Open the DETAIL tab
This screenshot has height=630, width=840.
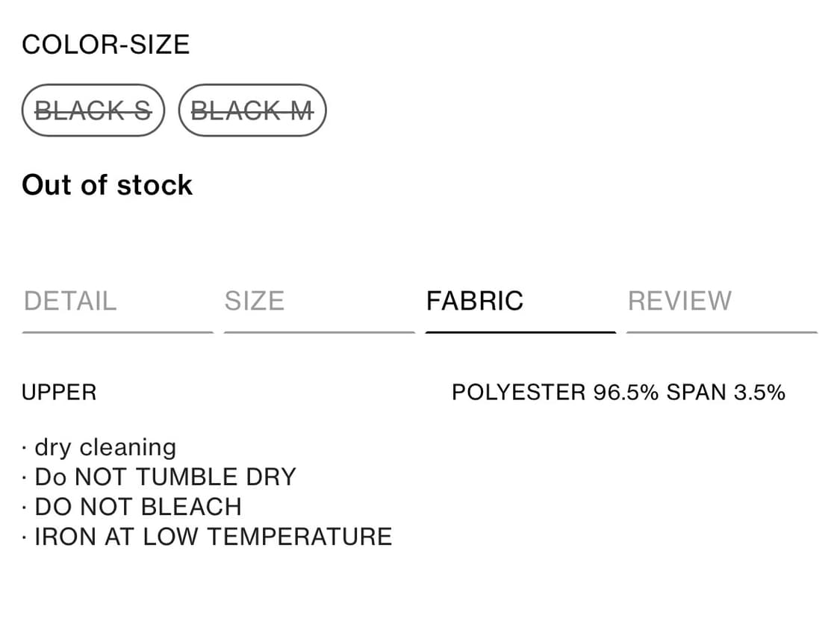click(70, 301)
